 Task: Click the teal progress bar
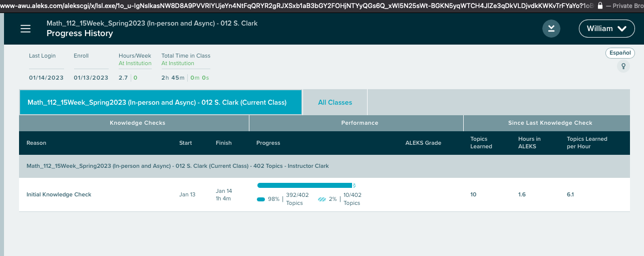304,185
